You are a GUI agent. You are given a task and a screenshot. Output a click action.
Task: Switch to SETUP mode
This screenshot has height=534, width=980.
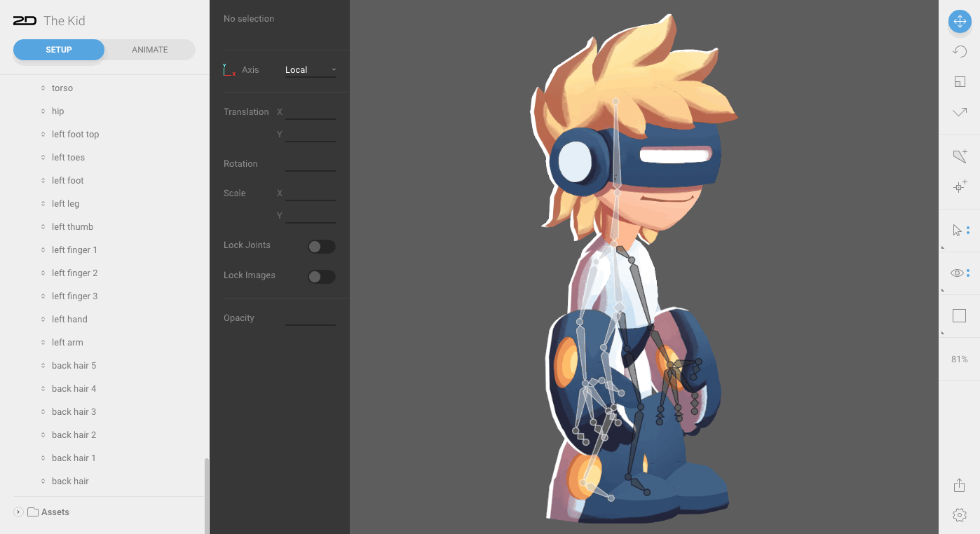point(59,50)
